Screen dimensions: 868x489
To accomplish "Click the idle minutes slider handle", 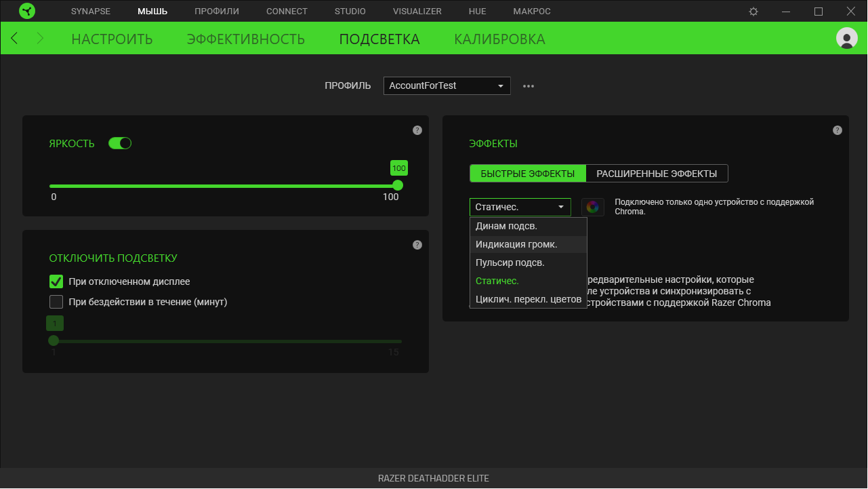I will coord(54,340).
